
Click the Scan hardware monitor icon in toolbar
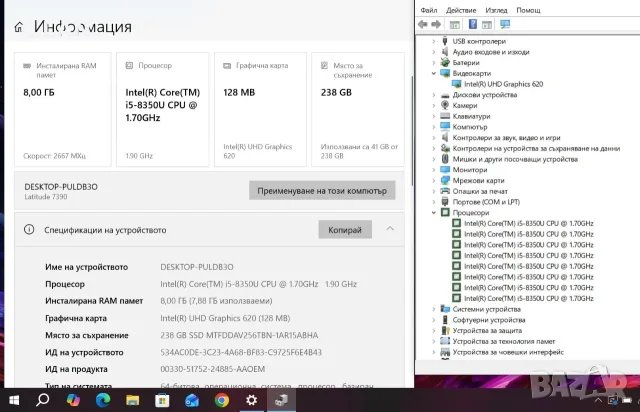(x=505, y=24)
